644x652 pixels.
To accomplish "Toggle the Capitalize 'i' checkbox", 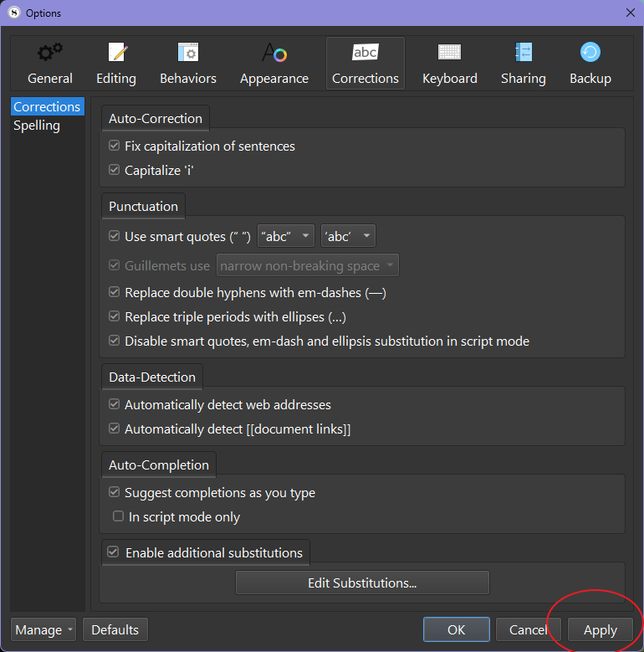I will click(x=115, y=170).
